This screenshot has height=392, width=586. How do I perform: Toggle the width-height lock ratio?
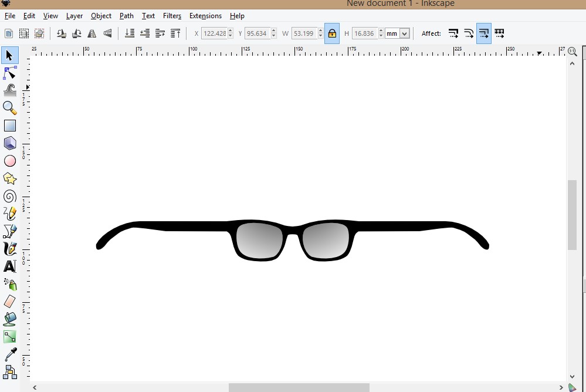point(331,33)
